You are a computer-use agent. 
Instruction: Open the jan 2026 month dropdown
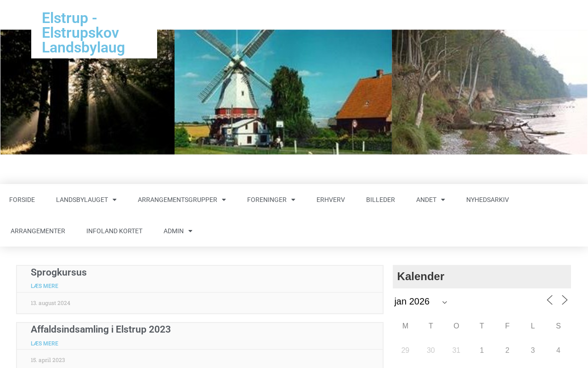[x=421, y=301]
